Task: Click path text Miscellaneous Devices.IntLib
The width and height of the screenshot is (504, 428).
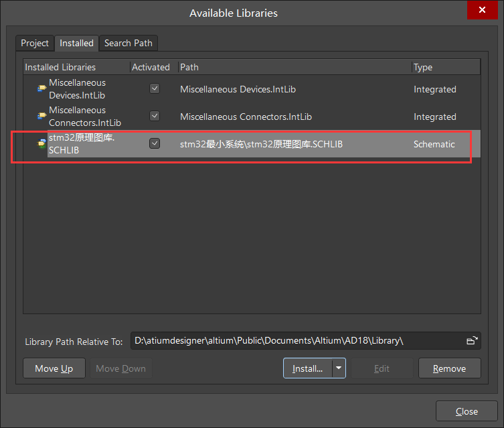Action: (238, 89)
